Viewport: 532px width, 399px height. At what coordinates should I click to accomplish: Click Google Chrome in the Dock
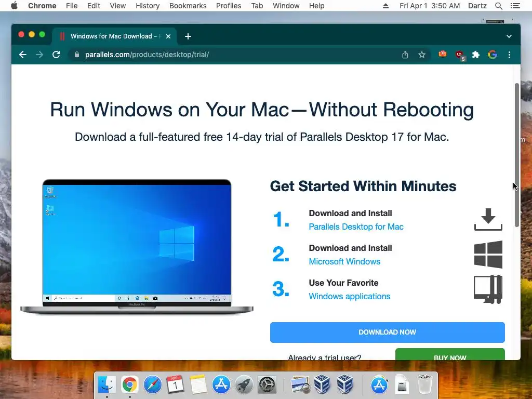[x=129, y=385]
